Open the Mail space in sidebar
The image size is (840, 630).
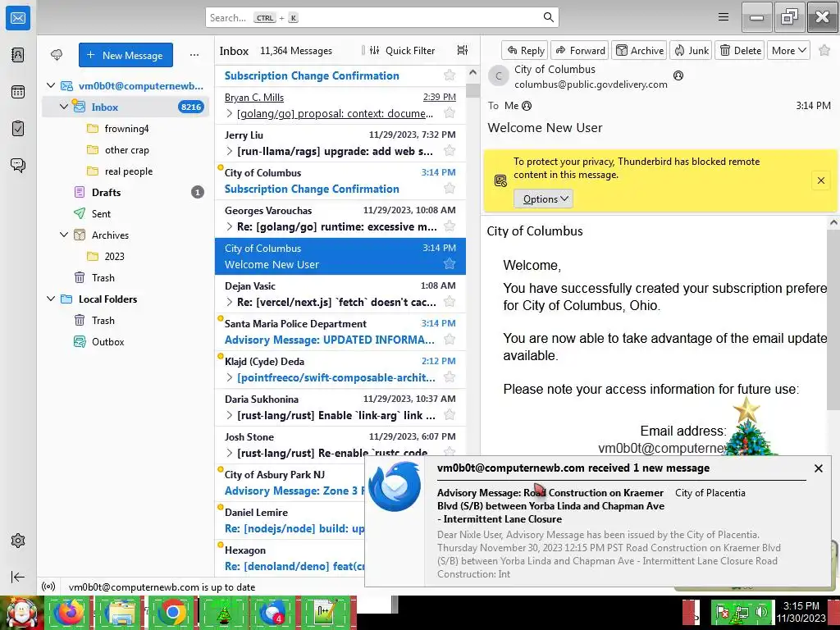coord(18,18)
